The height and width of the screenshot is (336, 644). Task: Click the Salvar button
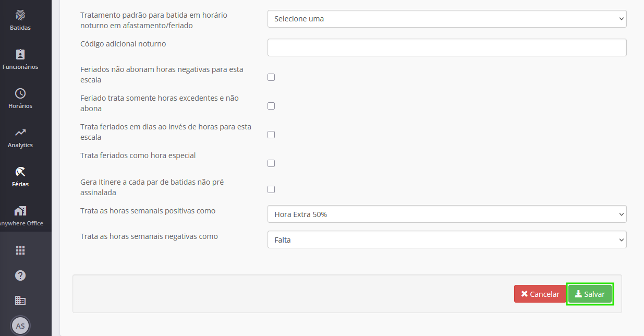590,294
